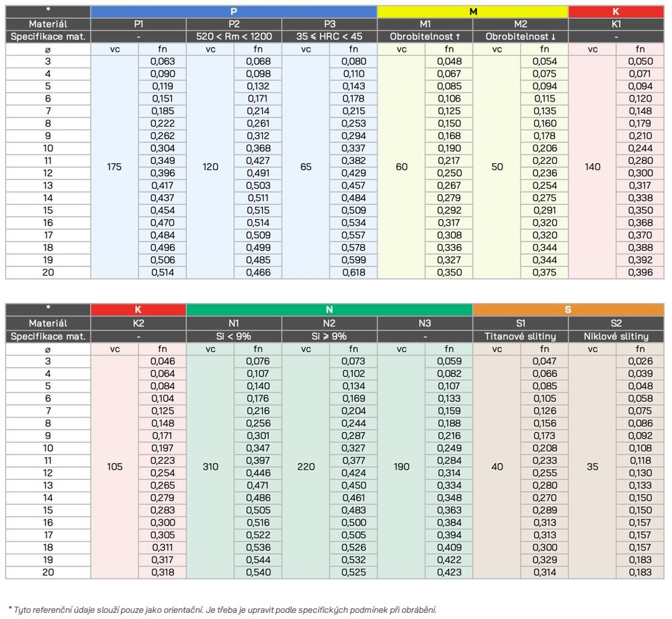Click the vc value 175 cell
This screenshot has height=619, width=672.
click(x=114, y=167)
